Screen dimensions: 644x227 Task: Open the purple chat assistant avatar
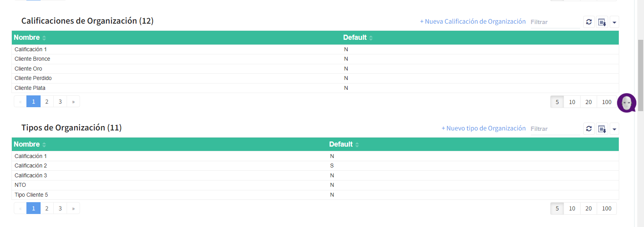626,103
